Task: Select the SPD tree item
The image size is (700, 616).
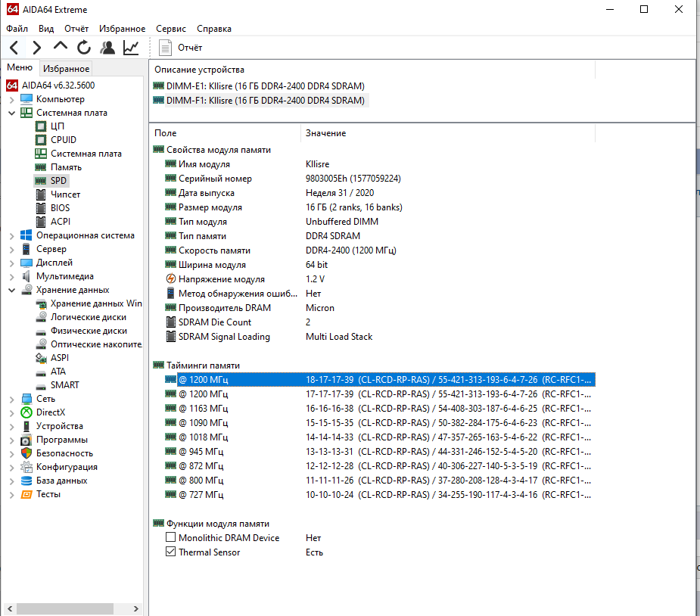Action: tap(51, 181)
